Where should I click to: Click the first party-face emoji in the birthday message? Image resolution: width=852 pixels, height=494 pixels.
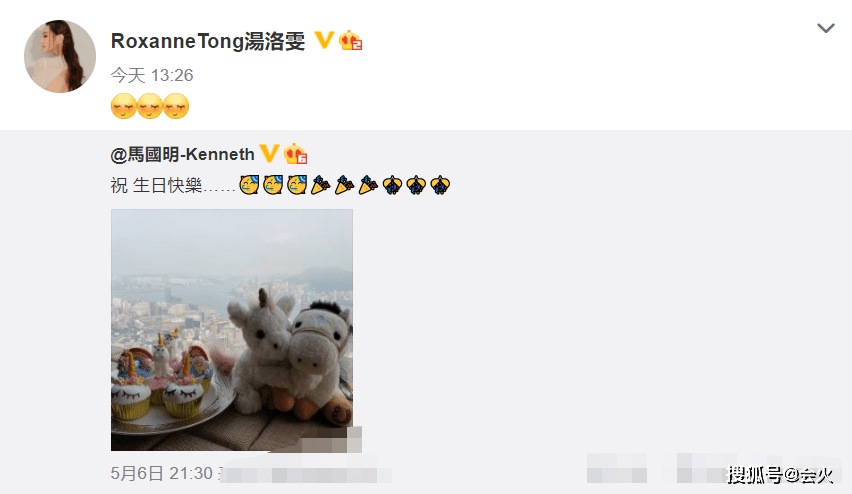coord(249,185)
